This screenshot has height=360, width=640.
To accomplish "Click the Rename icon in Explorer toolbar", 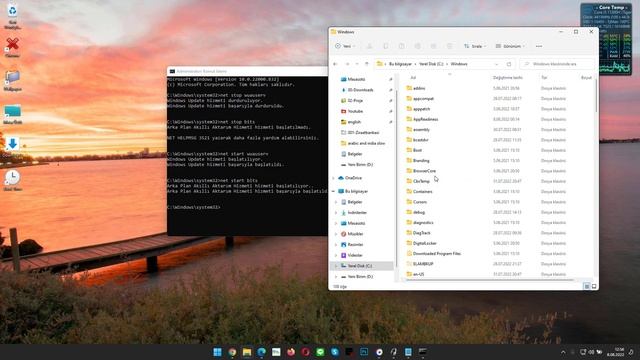I will pyautogui.click(x=418, y=46).
